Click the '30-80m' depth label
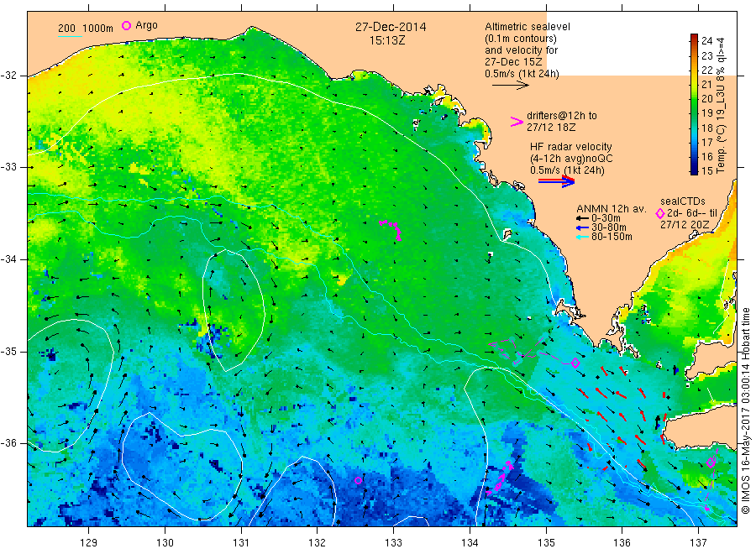 coord(609,227)
